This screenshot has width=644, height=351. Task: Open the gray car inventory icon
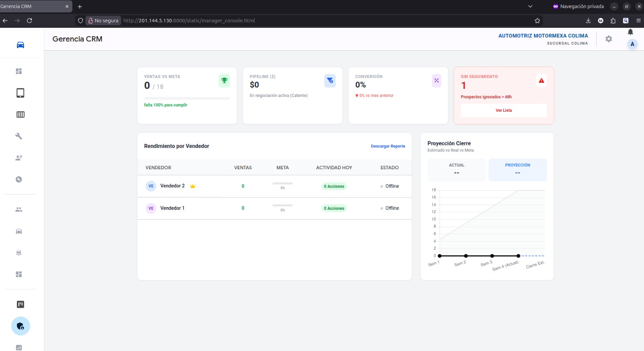point(19,231)
